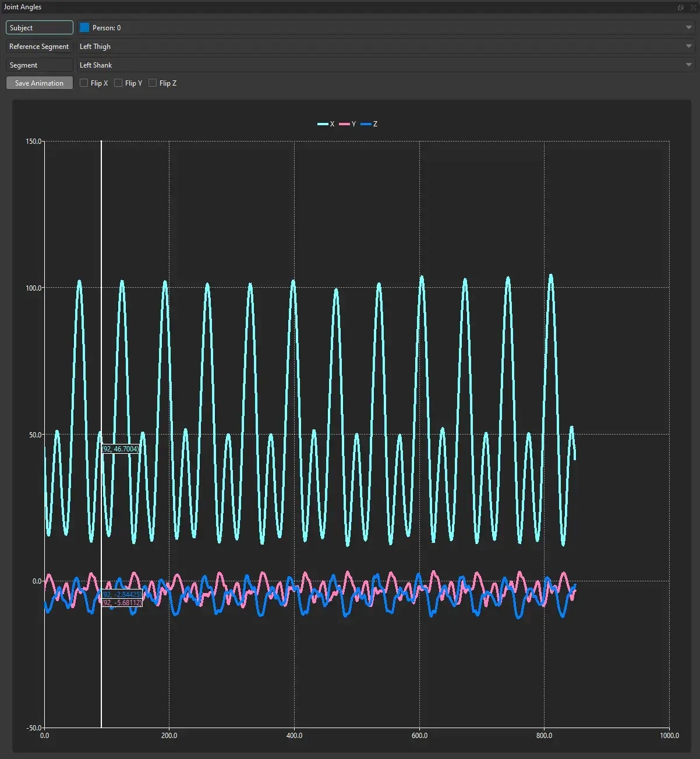
Task: Open the Subject dropdown showing Person: 0
Action: coord(384,28)
